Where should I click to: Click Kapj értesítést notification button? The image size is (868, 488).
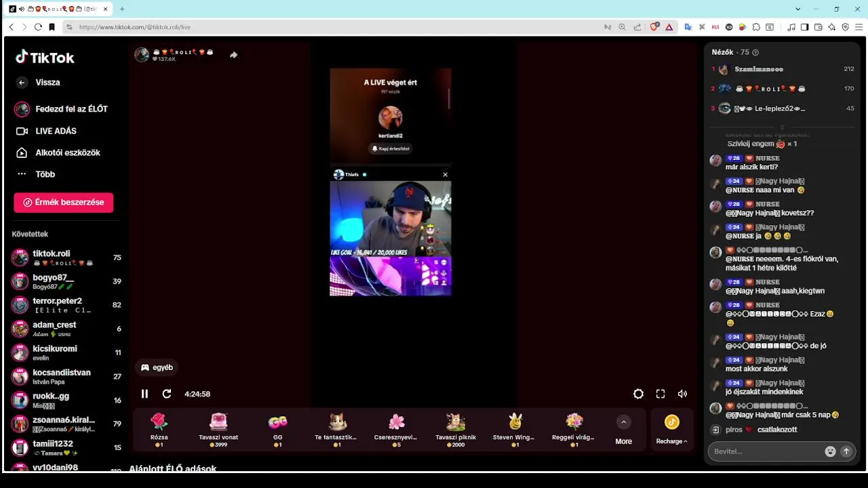390,148
